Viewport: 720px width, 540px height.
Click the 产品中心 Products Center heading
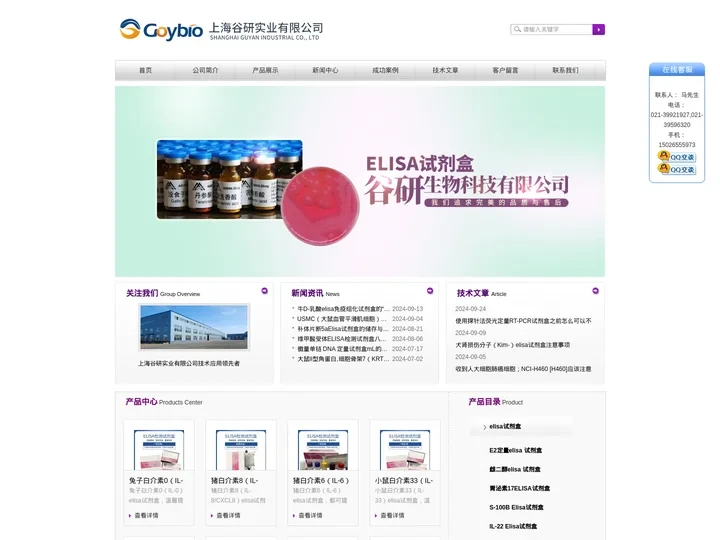164,402
